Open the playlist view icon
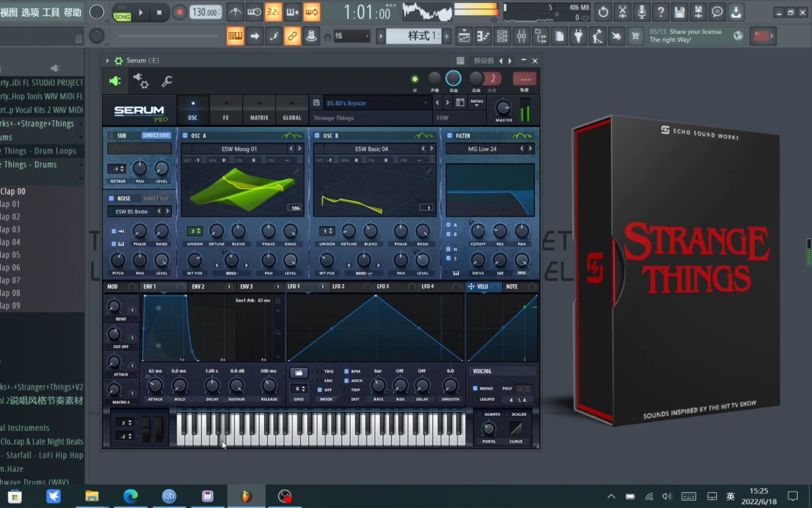The image size is (812, 508). pos(464,36)
